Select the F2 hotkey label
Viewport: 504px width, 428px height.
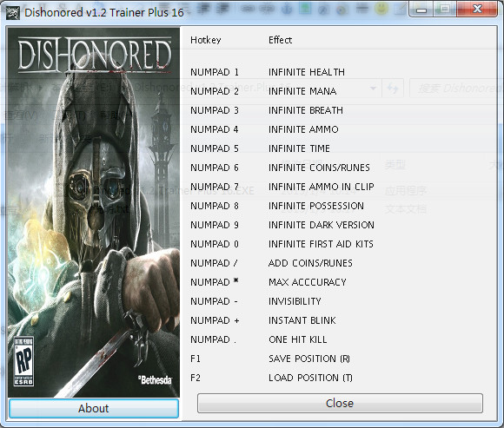coord(196,378)
